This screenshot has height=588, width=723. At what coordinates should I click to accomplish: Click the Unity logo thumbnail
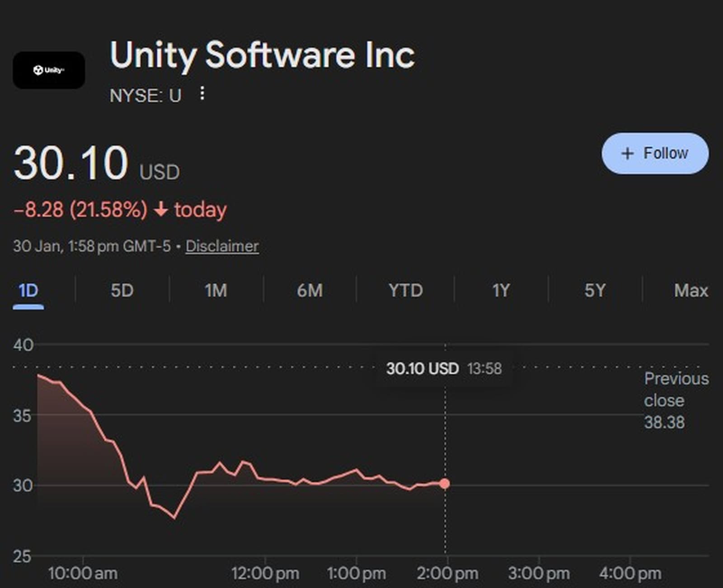(49, 70)
